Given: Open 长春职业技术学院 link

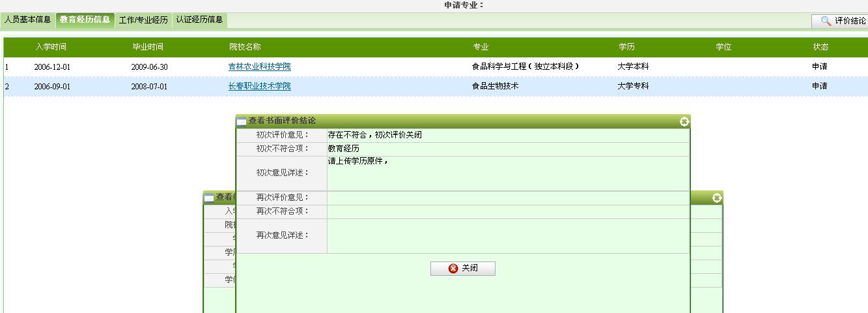Looking at the screenshot, I should click(260, 86).
